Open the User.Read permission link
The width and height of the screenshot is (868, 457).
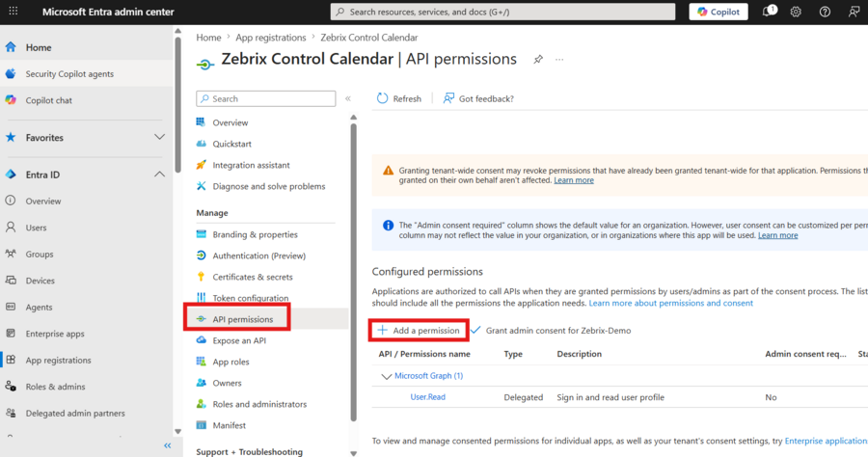click(x=427, y=397)
